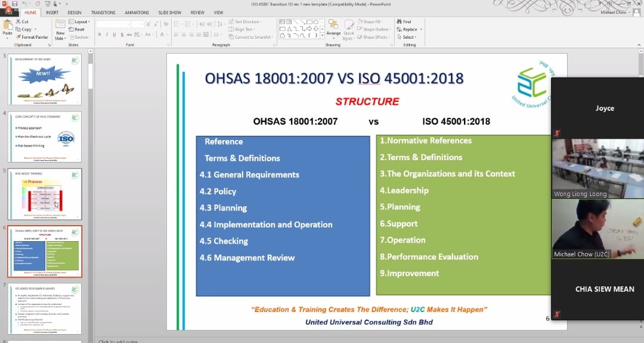The width and height of the screenshot is (644, 343).
Task: Activate Format Painter
Action: coord(32,37)
